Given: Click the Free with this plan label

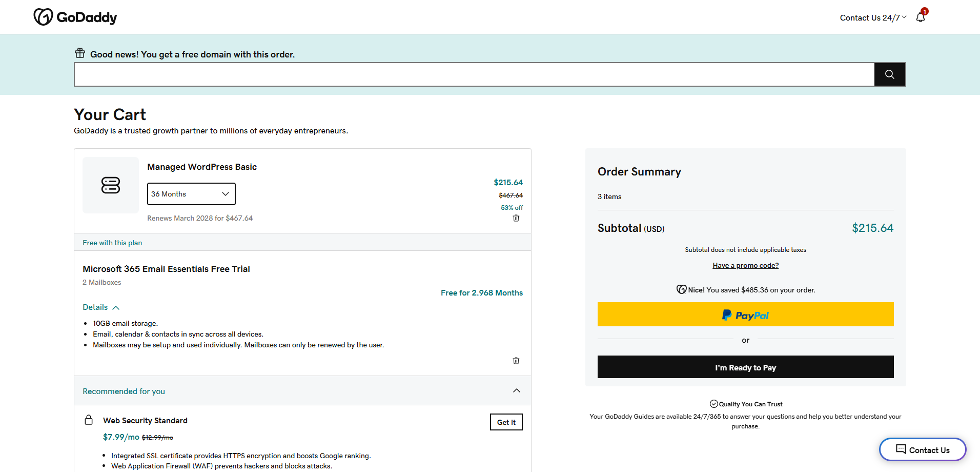Looking at the screenshot, I should tap(112, 243).
